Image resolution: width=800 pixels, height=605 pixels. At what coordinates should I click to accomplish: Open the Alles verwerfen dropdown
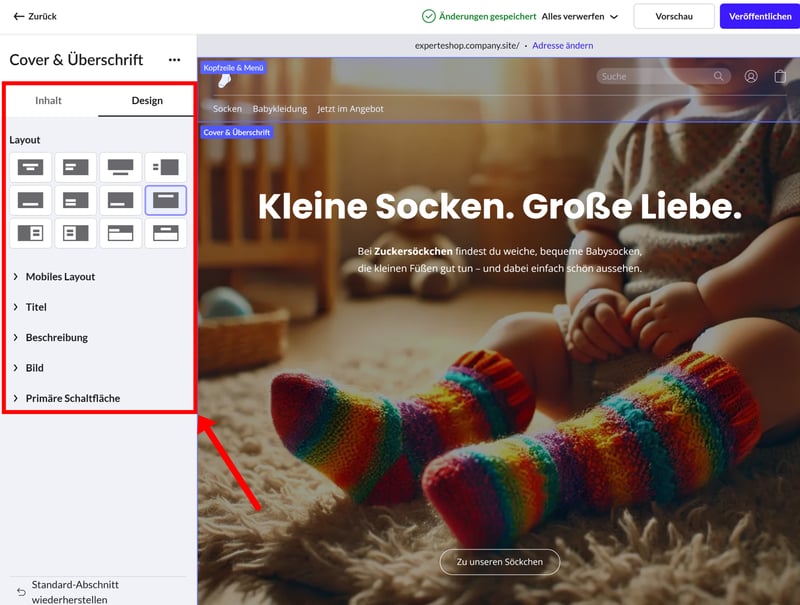[580, 16]
